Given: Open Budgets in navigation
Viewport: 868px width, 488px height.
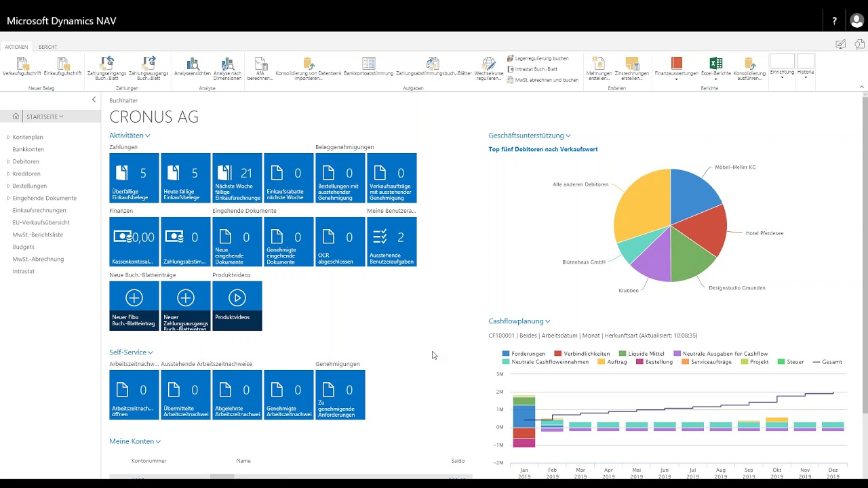Looking at the screenshot, I should 23,247.
